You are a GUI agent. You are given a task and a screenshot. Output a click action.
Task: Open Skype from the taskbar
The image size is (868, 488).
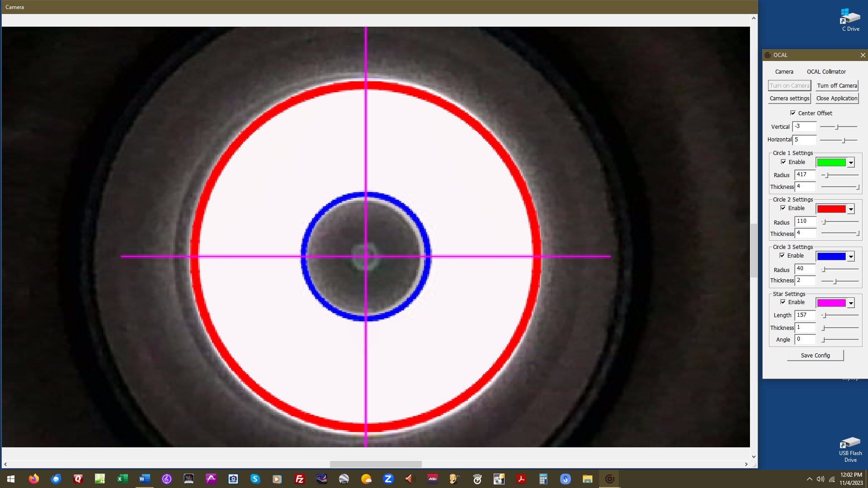click(255, 479)
